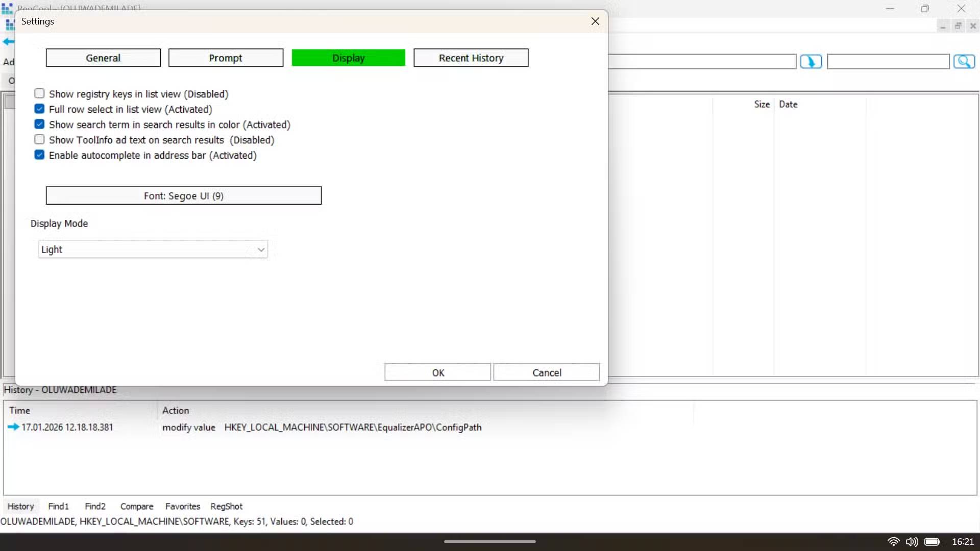980x551 pixels.
Task: Open the Recent History settings tab
Action: (471, 58)
